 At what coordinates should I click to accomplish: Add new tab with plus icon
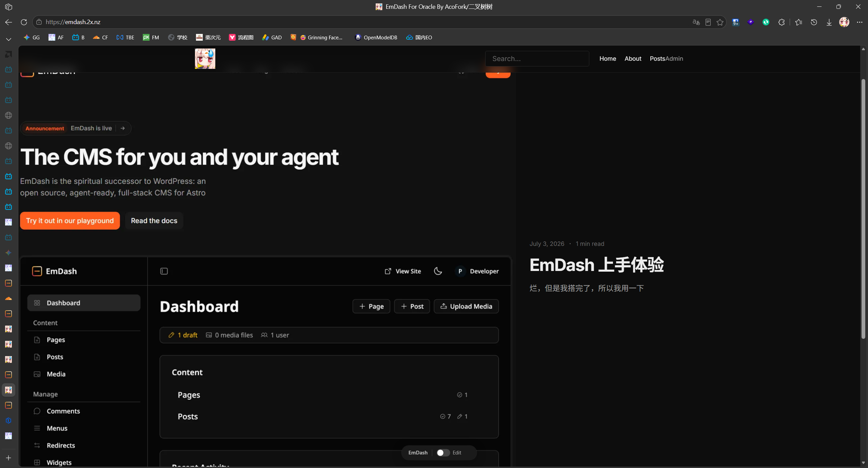click(8, 458)
